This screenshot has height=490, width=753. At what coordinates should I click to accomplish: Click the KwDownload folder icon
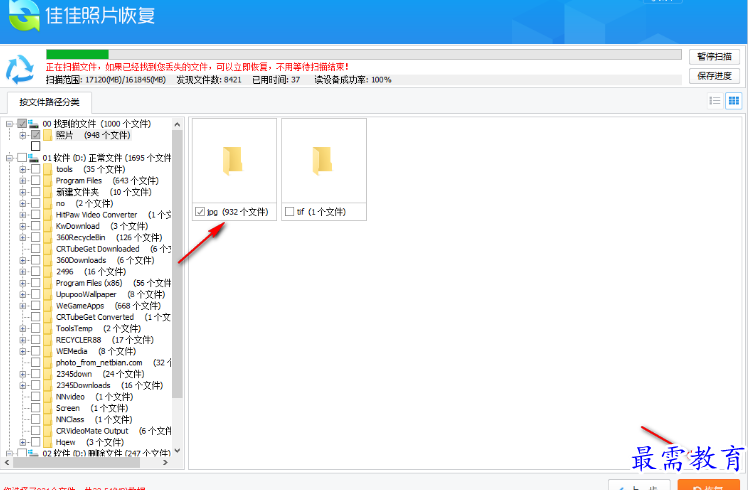48,226
